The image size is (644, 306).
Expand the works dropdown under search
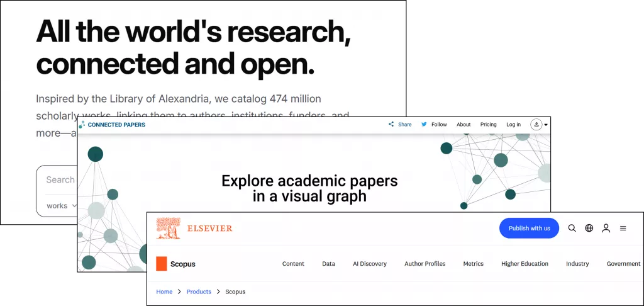[x=62, y=206]
